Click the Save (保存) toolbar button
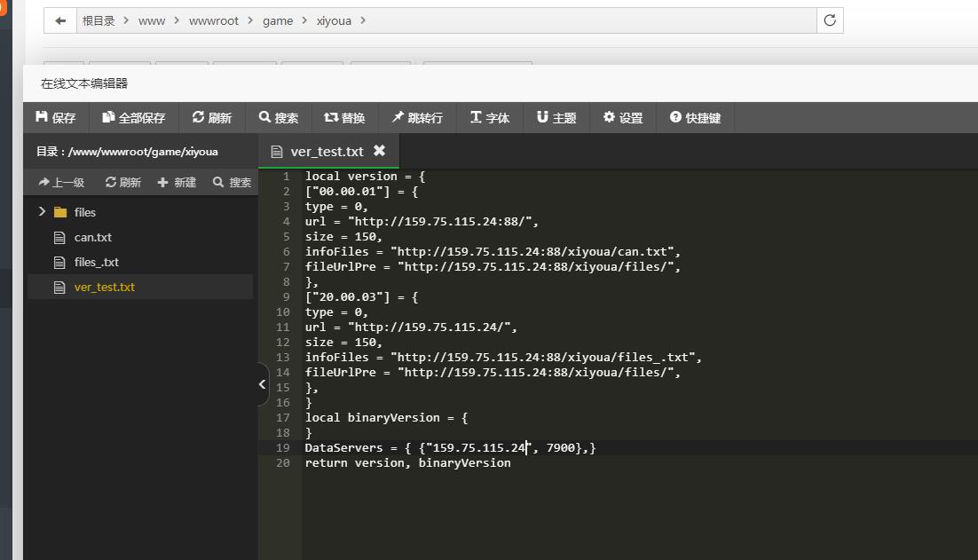This screenshot has width=978, height=560. click(x=56, y=117)
